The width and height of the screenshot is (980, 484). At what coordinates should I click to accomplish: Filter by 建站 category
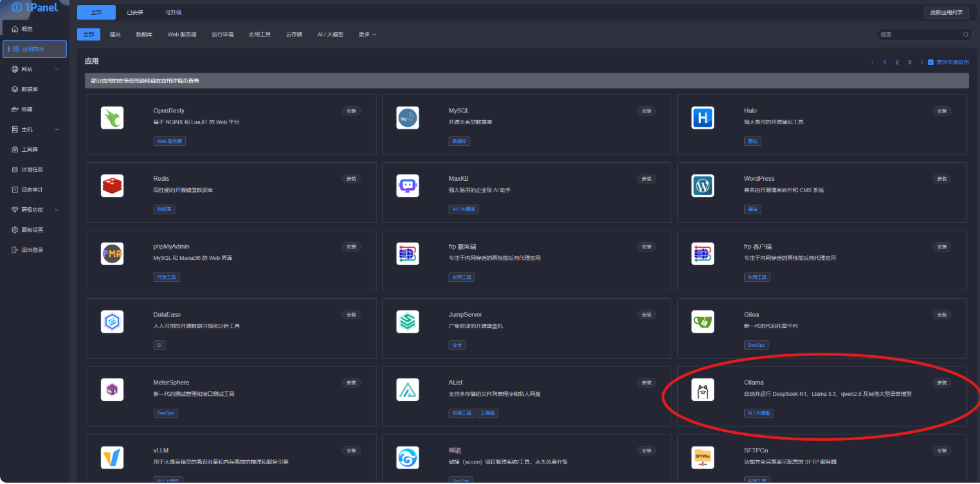click(x=115, y=34)
